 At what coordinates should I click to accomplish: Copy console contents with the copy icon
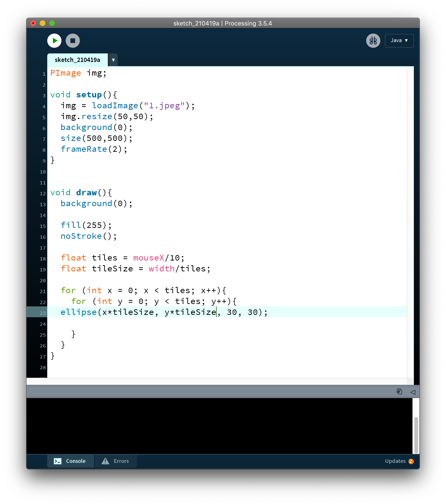pyautogui.click(x=399, y=391)
